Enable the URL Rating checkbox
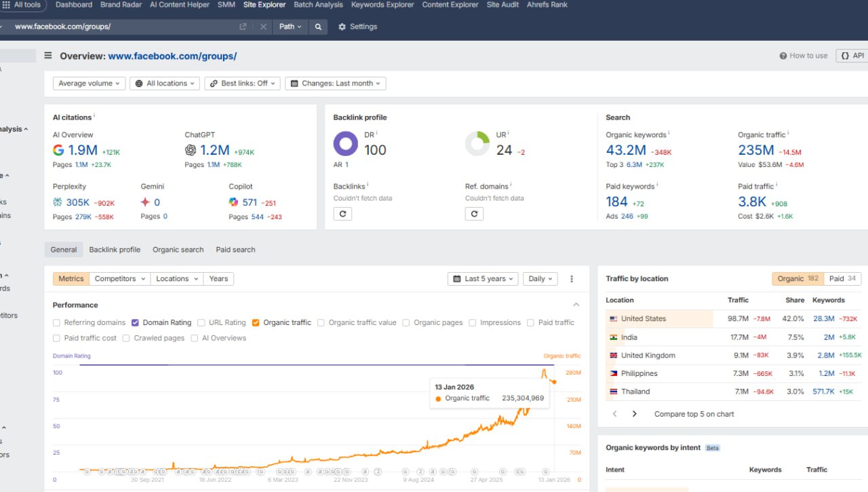The height and width of the screenshot is (492, 868). click(202, 323)
